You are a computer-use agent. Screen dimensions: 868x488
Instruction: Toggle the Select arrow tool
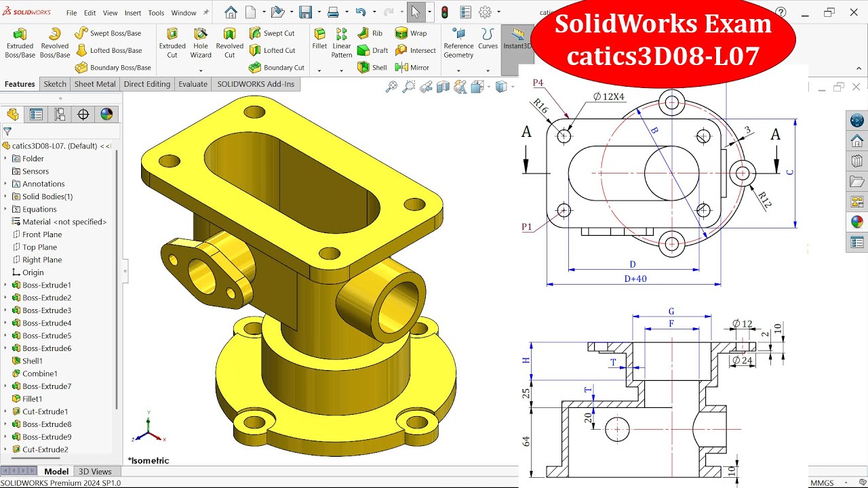pyautogui.click(x=415, y=12)
